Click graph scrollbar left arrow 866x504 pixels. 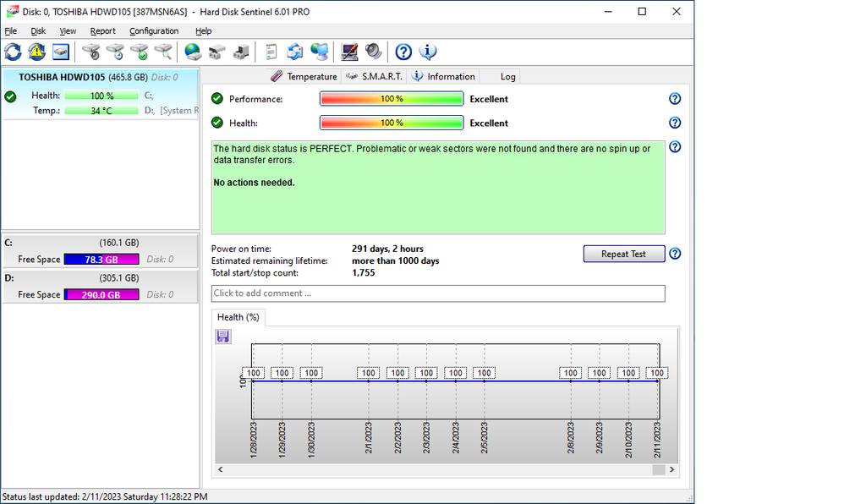[221, 469]
